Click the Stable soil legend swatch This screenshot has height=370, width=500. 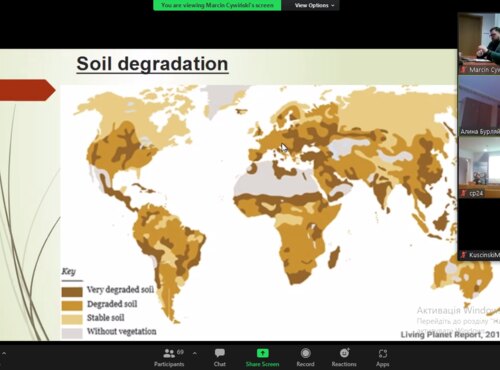72,319
